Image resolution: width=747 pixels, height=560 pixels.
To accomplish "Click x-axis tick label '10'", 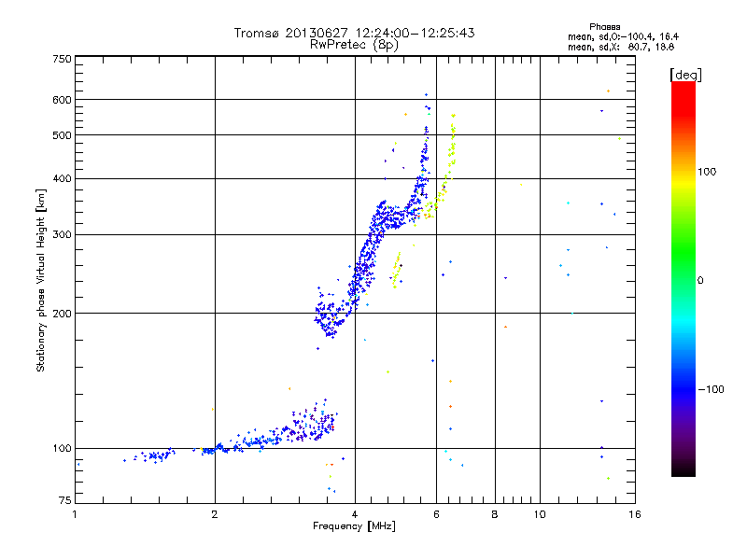I will pos(540,514).
